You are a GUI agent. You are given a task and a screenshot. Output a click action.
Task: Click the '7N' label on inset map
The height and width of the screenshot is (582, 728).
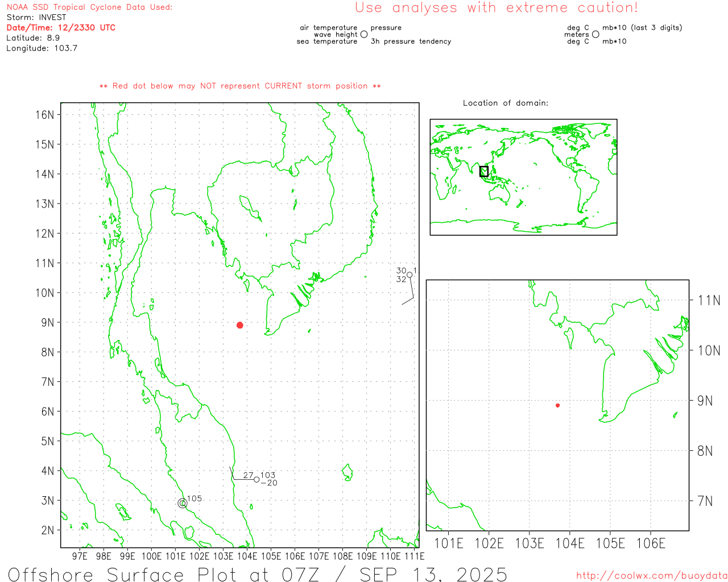pyautogui.click(x=705, y=501)
